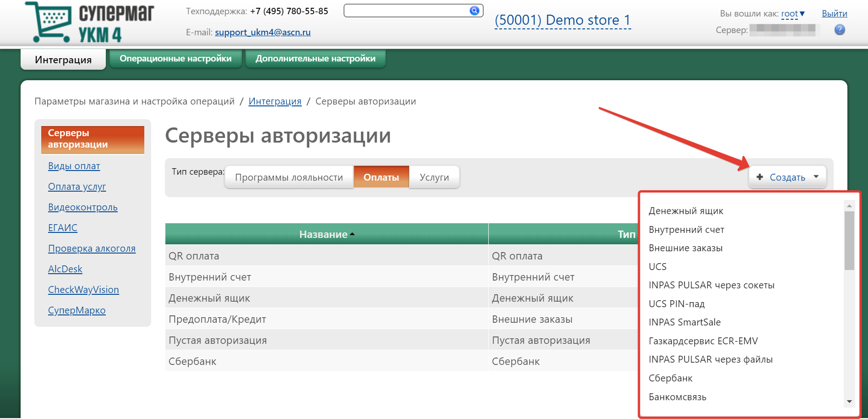The image size is (868, 419).
Task: Open the Создать dropdown caret
Action: 816,176
